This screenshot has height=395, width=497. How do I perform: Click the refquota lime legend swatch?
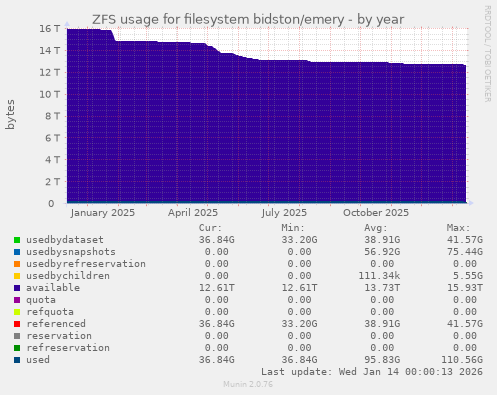(17, 312)
